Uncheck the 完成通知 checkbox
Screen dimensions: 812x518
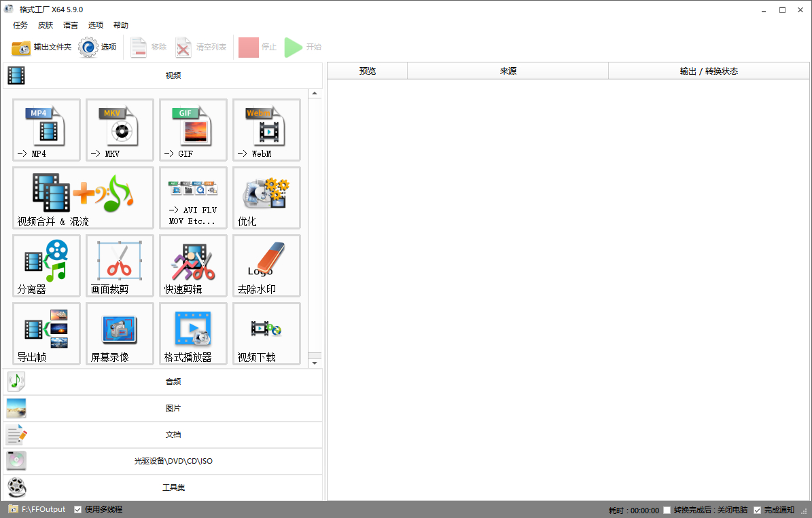(x=758, y=510)
